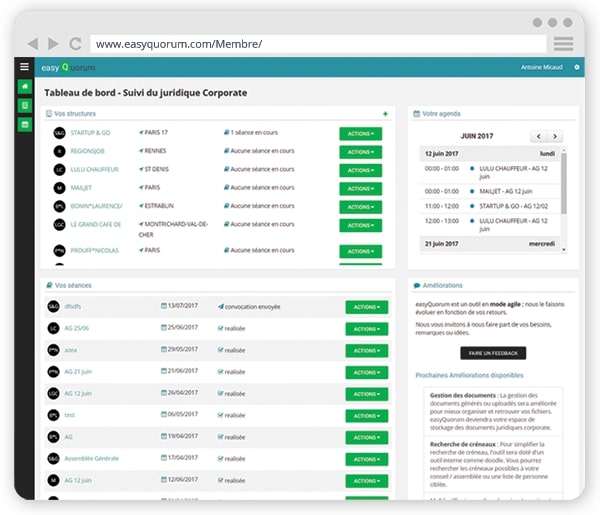This screenshot has width=600, height=515.
Task: Go to the next month in agenda
Action: pos(555,136)
